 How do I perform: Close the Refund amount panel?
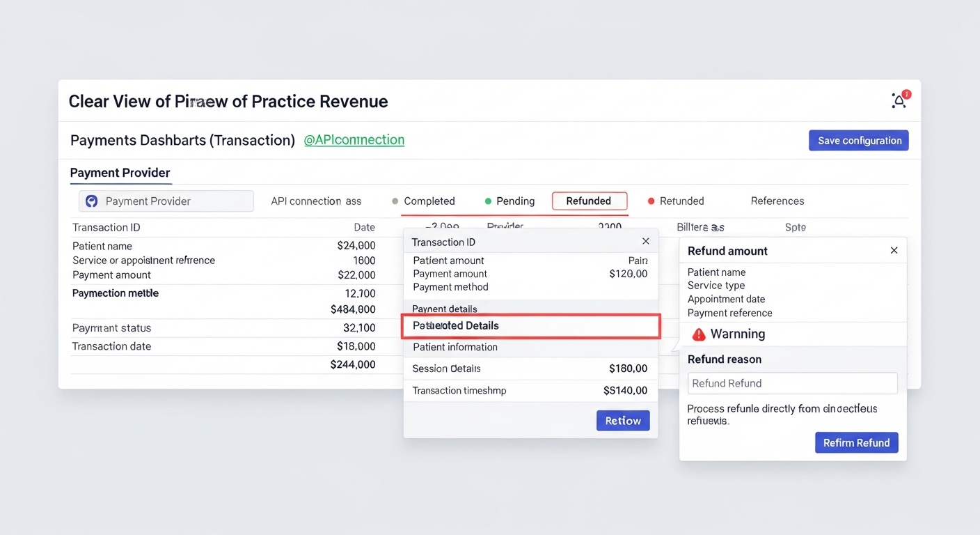tap(894, 251)
